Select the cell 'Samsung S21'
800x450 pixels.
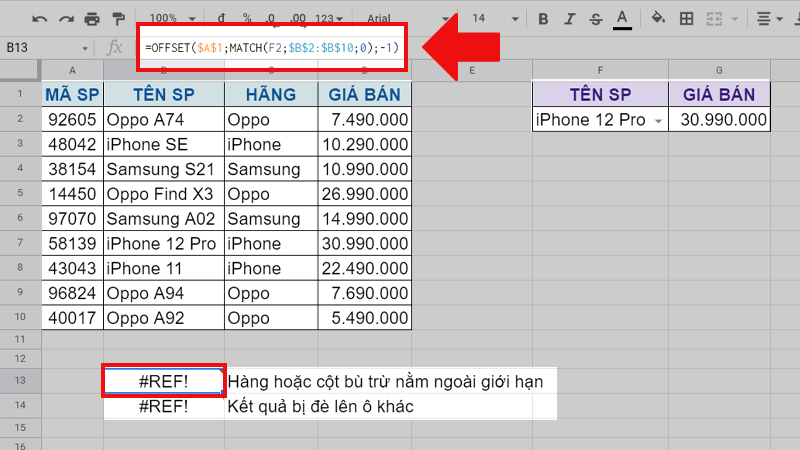[x=164, y=169]
